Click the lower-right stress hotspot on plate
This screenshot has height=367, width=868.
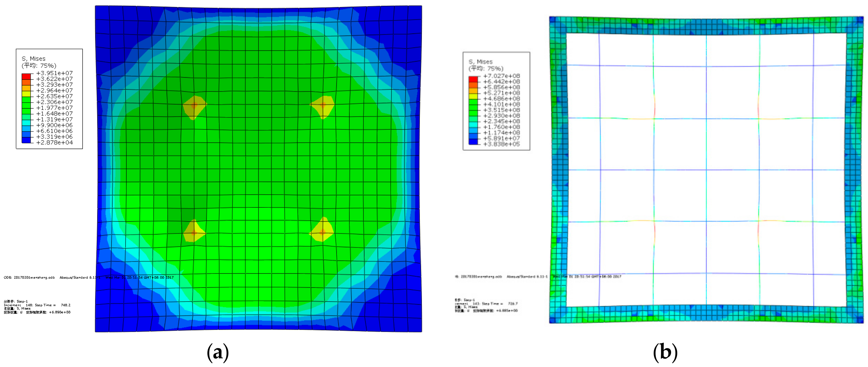[322, 232]
